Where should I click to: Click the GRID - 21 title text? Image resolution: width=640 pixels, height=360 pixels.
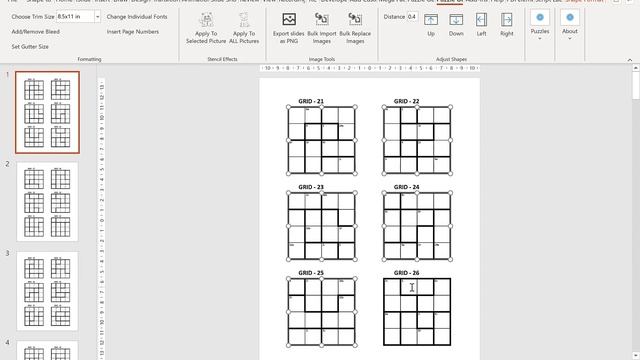click(x=311, y=101)
